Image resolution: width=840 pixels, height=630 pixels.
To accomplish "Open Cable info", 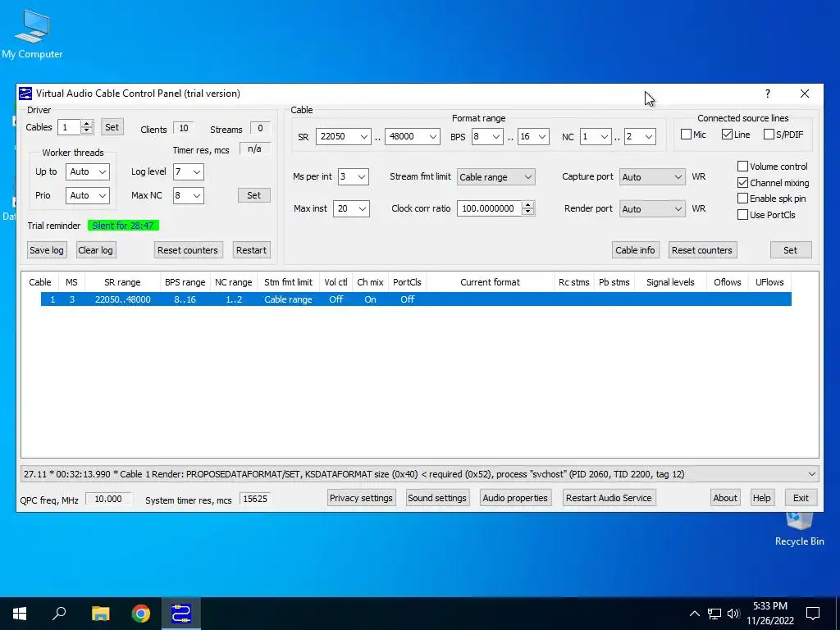I will click(635, 250).
